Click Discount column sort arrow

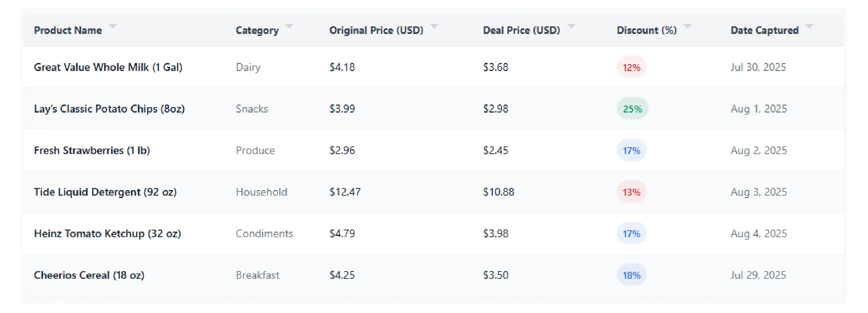pyautogui.click(x=688, y=26)
